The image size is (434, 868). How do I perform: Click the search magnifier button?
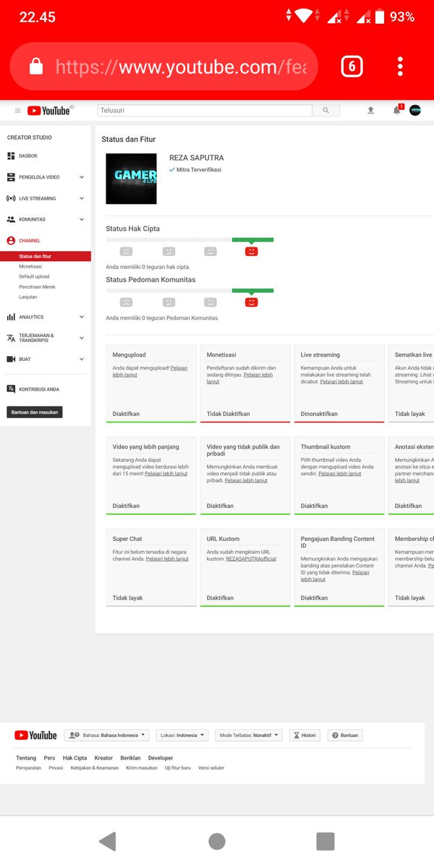click(x=326, y=111)
